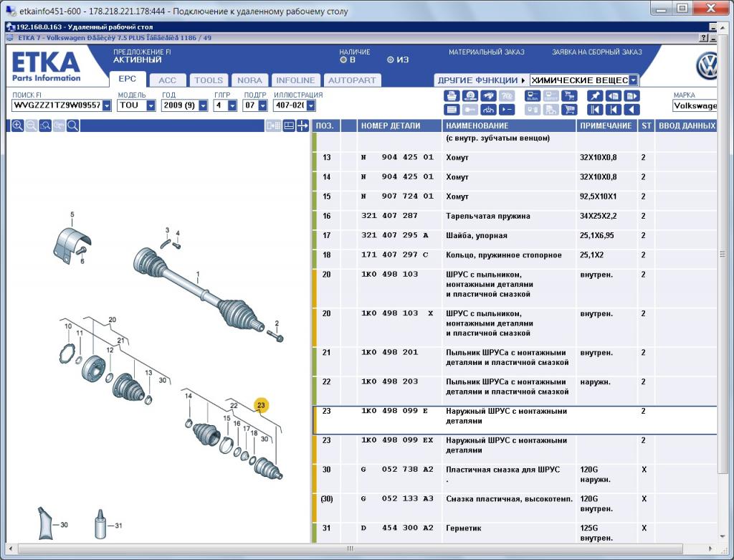
Task: Click the arrow-cross move icon above illustration
Action: [302, 125]
